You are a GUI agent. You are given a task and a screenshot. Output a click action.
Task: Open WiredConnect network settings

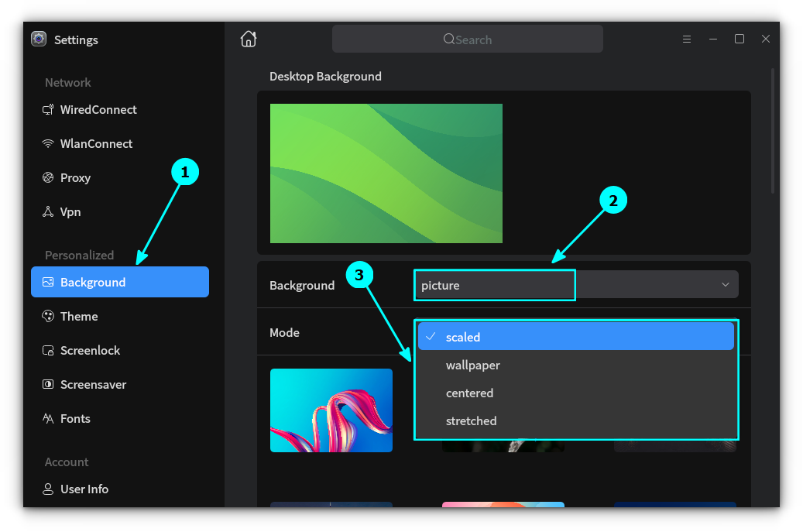[99, 109]
